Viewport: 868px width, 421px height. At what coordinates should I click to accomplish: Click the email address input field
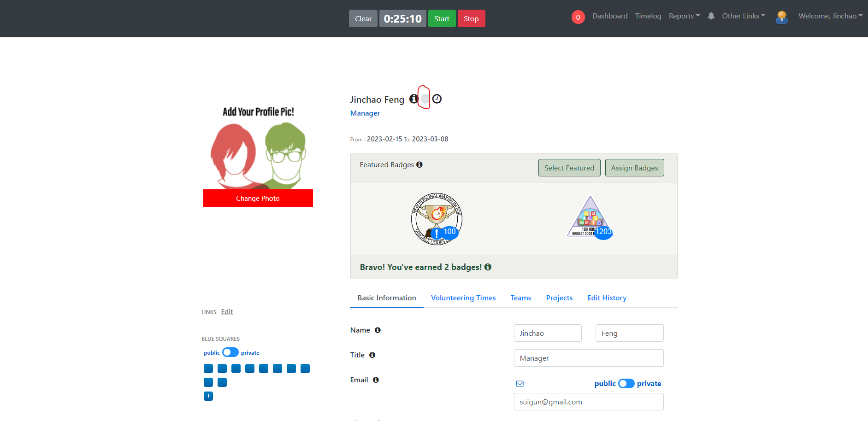tap(589, 402)
